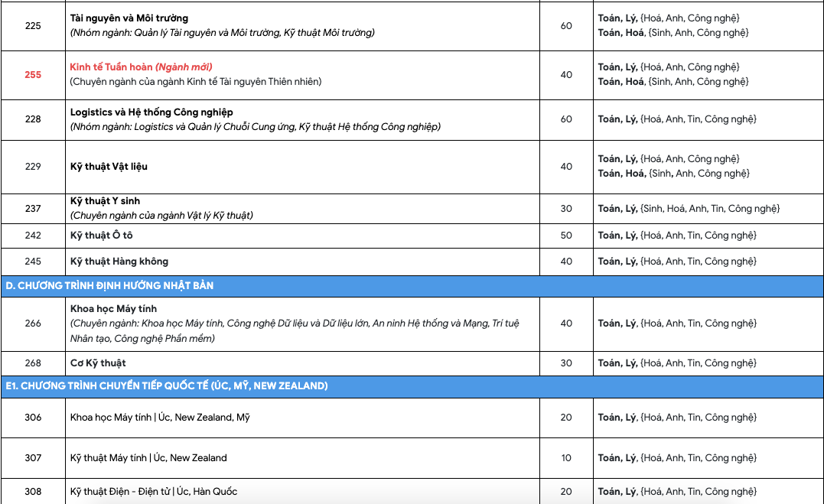Click the Chương trình Chuyển tiếp Quốc tế header
824x504 pixels.
point(166,386)
